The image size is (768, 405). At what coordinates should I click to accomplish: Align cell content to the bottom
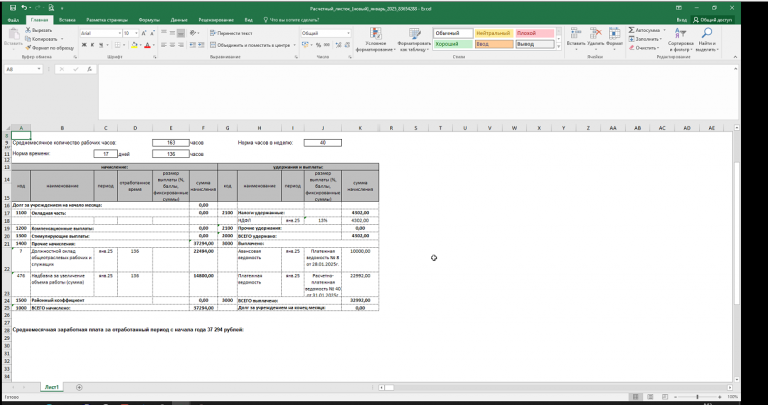pyautogui.click(x=181, y=33)
